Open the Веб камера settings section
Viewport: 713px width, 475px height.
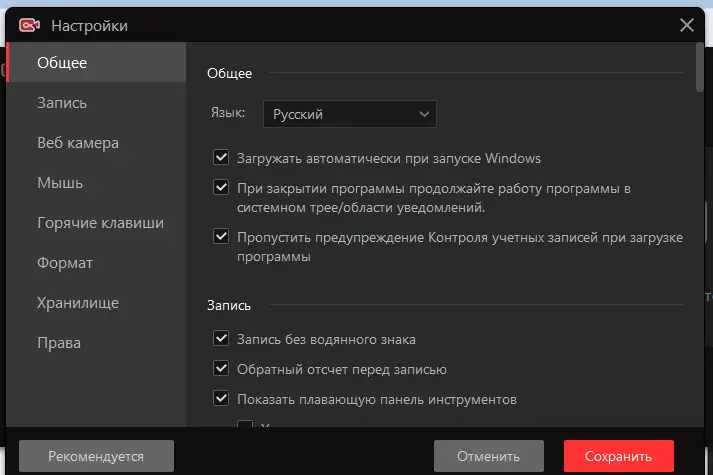coord(78,143)
